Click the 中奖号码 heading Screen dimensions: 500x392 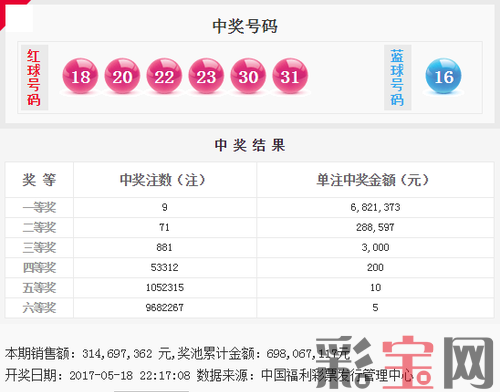245,26
